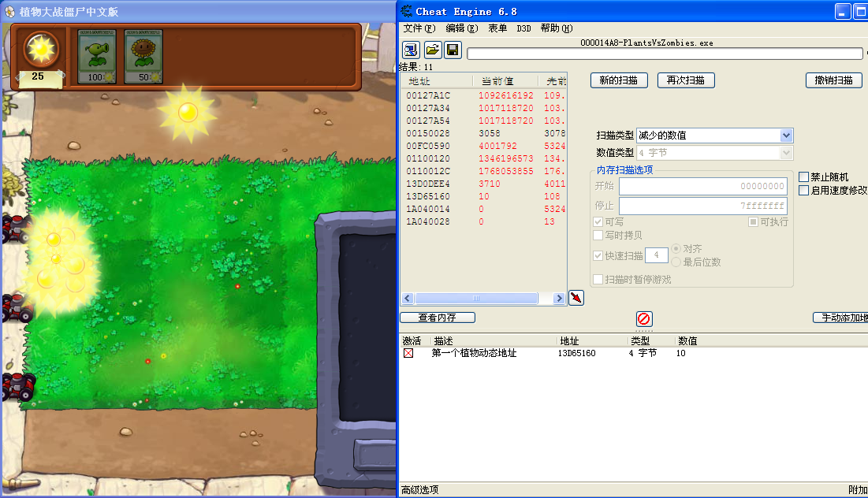Click the save floppy disk icon
This screenshot has width=868, height=498.
click(453, 50)
